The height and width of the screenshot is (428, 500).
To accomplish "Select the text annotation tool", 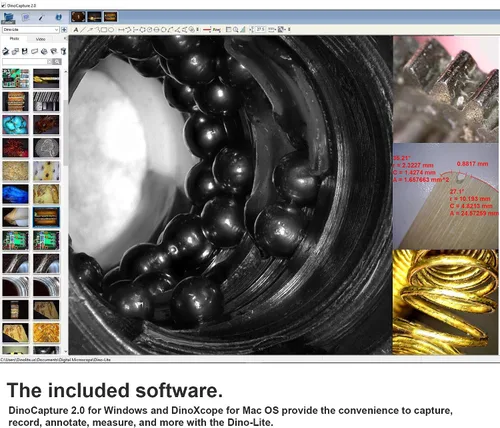I will click(76, 30).
